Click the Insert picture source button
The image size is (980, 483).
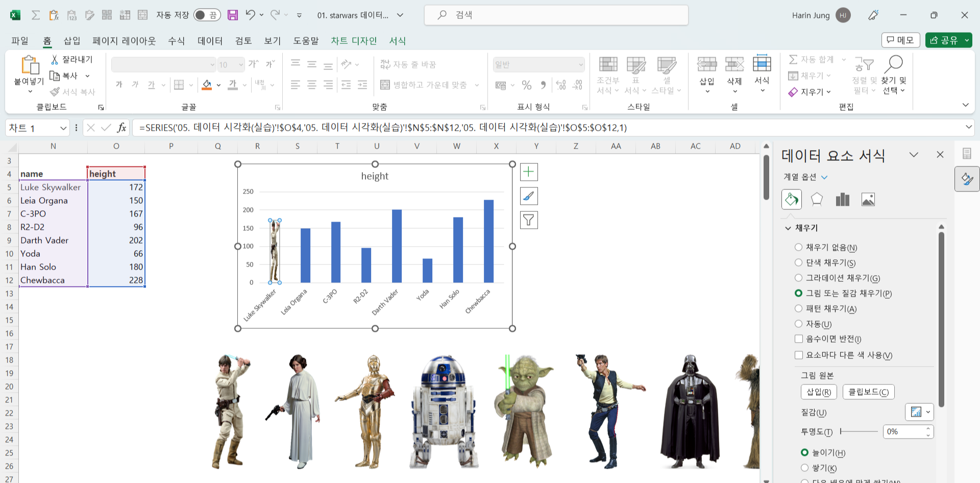[x=819, y=392]
